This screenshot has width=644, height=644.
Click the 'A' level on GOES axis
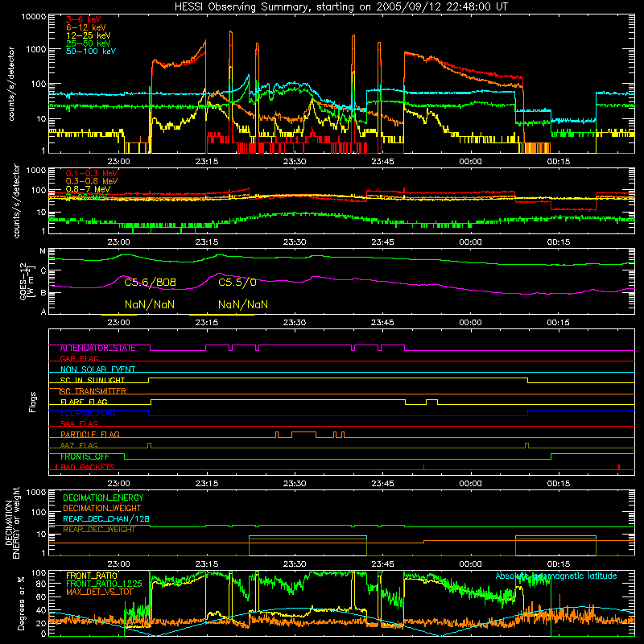[x=43, y=312]
